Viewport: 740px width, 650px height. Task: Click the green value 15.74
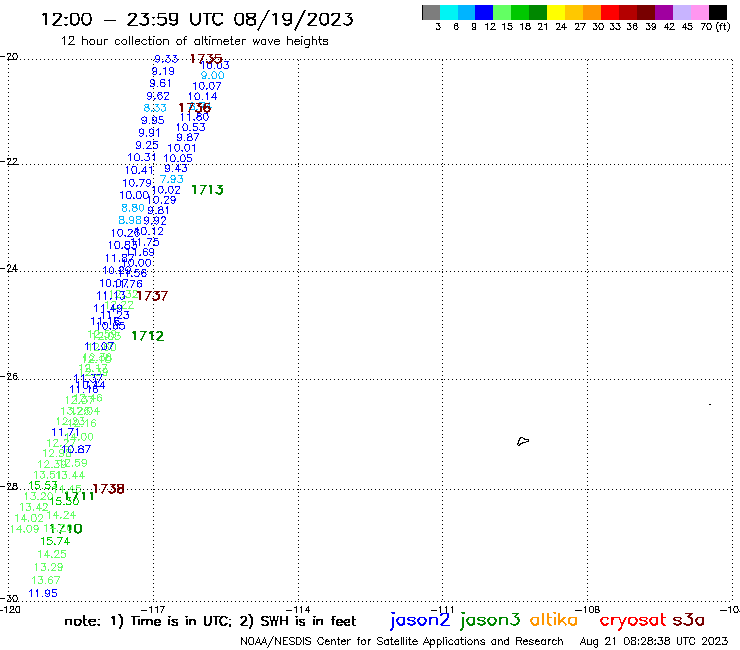(x=55, y=541)
